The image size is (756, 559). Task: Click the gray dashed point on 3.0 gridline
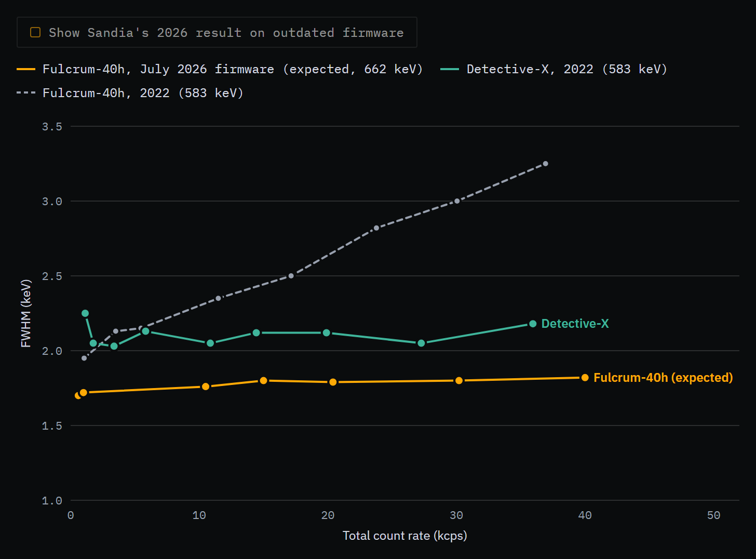tap(457, 201)
